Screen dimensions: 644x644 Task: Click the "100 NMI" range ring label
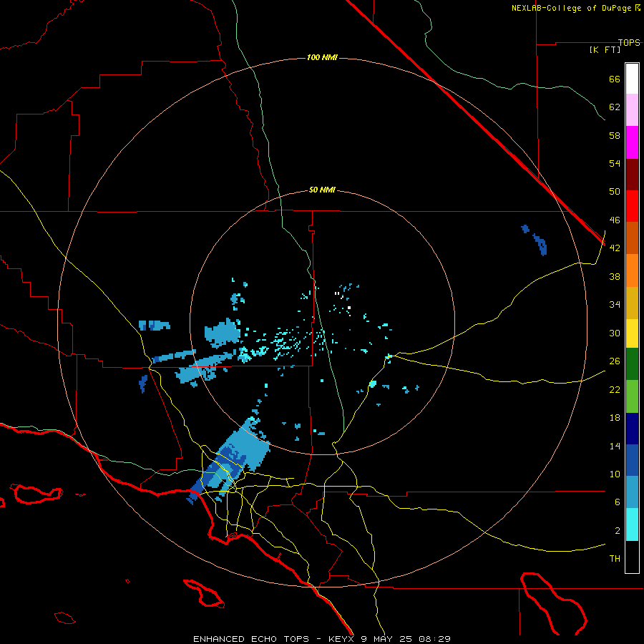click(322, 57)
